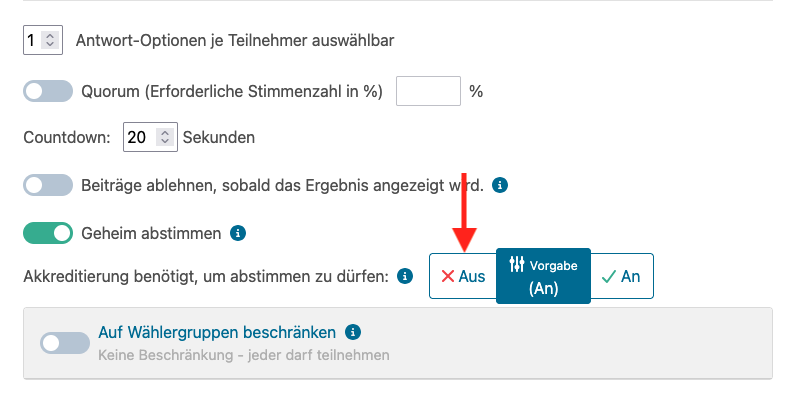This screenshot has width=794, height=400.
Task: Turn on Auf Wählergruppen beschränken switch
Action: [x=65, y=343]
